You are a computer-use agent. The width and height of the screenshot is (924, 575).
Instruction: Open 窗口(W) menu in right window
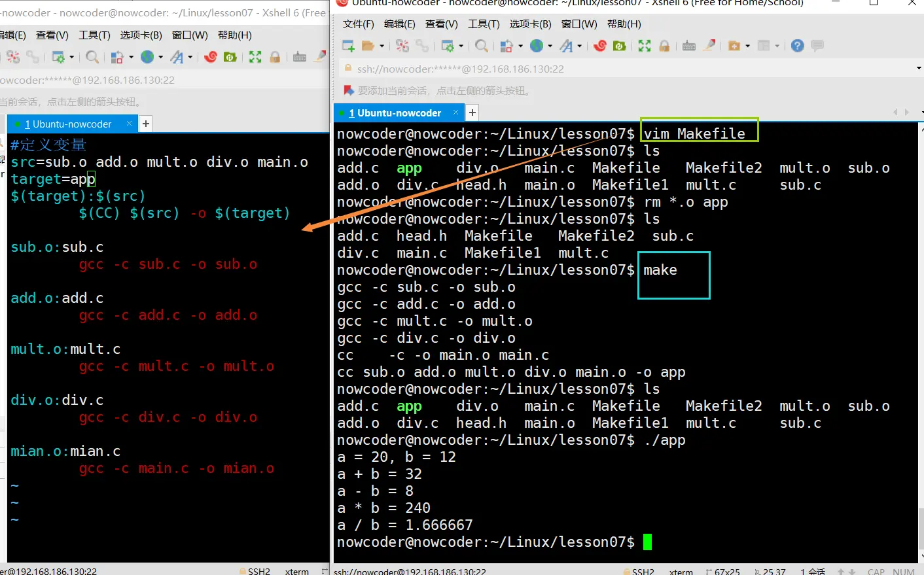point(579,24)
